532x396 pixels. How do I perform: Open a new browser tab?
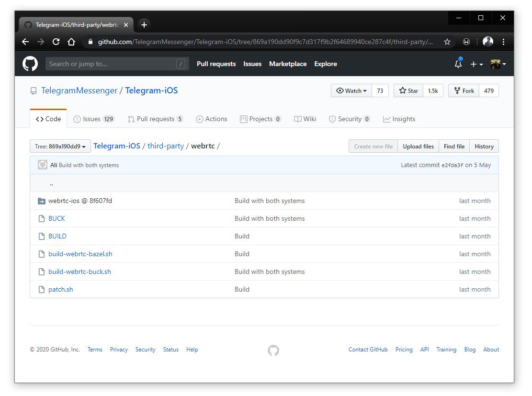144,24
